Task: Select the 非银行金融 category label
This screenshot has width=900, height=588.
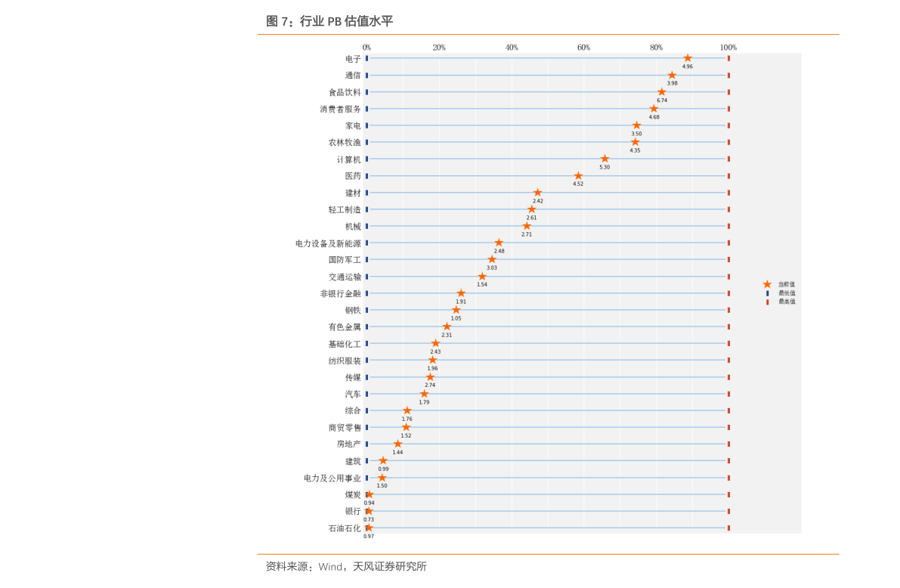Action: (340, 293)
